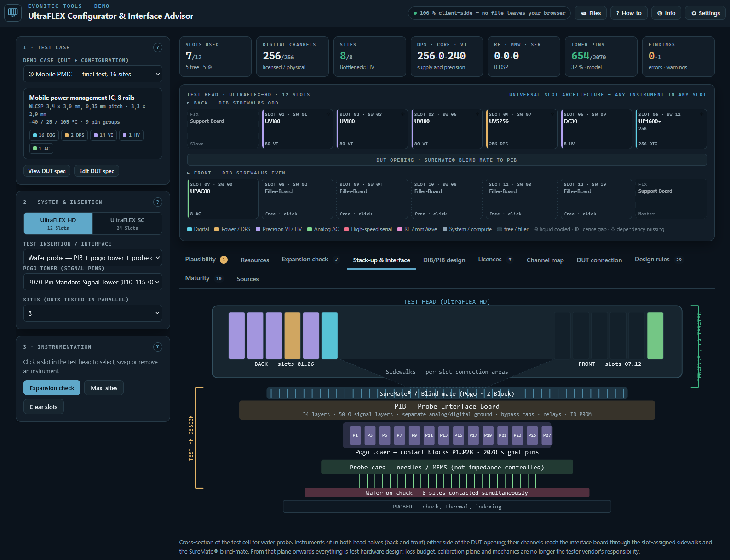The image size is (730, 560).
Task: Click the 2 DPS pin group chip
Action: [75, 135]
